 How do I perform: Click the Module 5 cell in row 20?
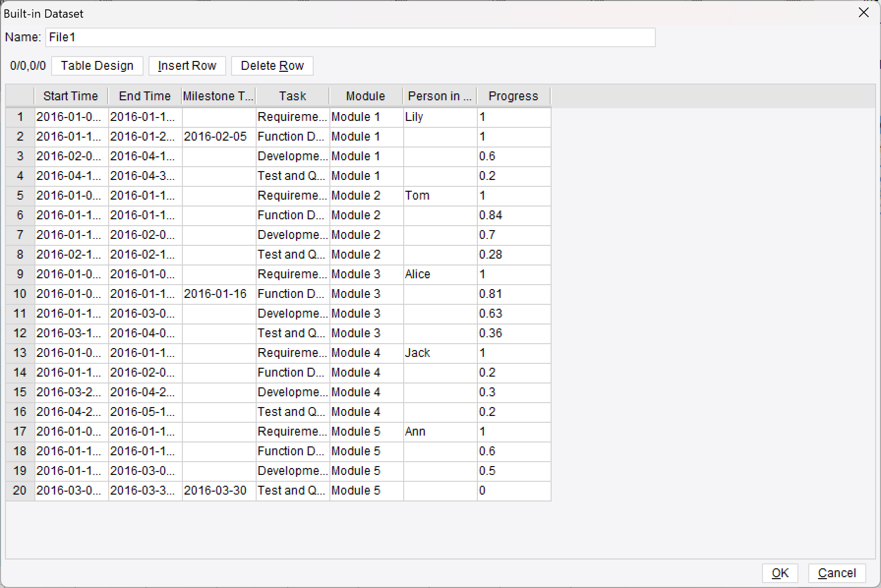(365, 491)
